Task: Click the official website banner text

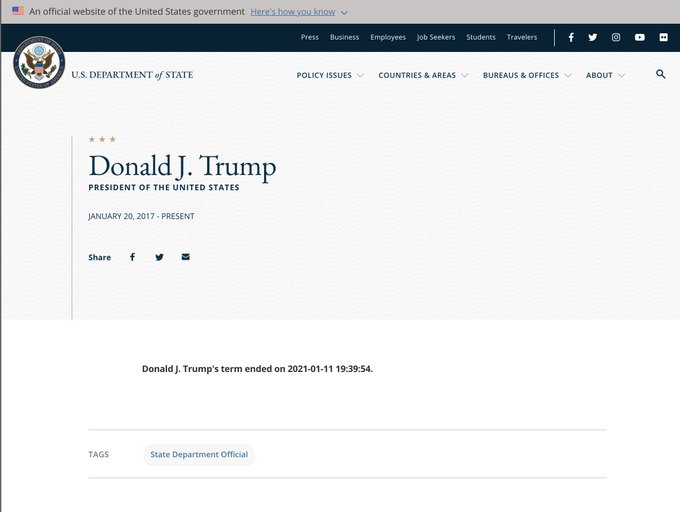Action: click(137, 12)
